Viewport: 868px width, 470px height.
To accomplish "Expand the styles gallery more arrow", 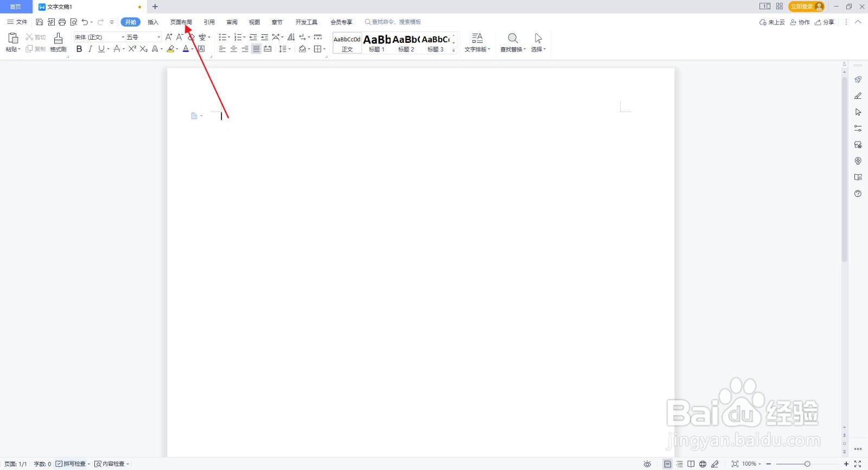I will (x=454, y=50).
